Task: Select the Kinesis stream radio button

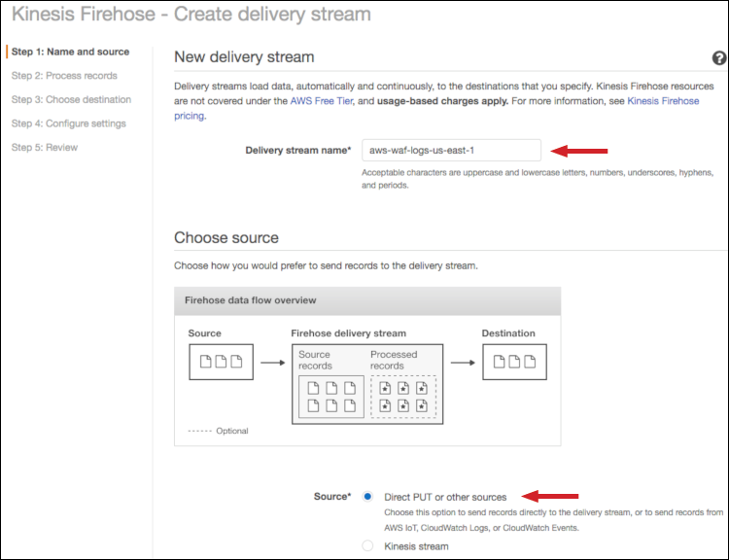Action: (x=367, y=545)
